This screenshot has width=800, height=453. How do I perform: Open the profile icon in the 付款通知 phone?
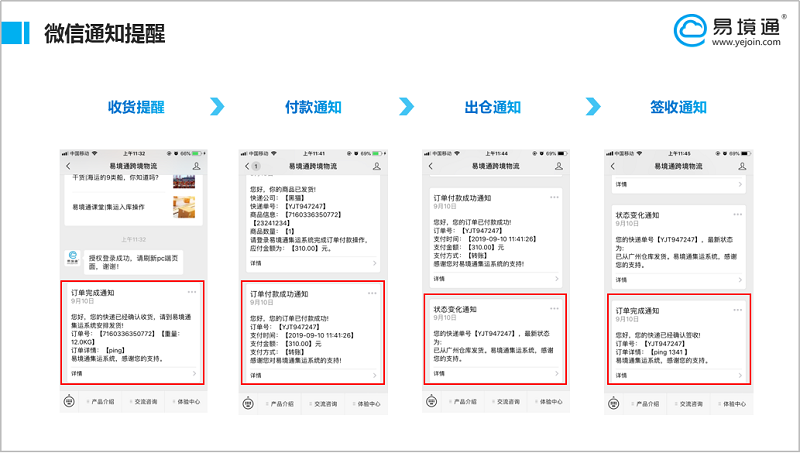tap(377, 165)
